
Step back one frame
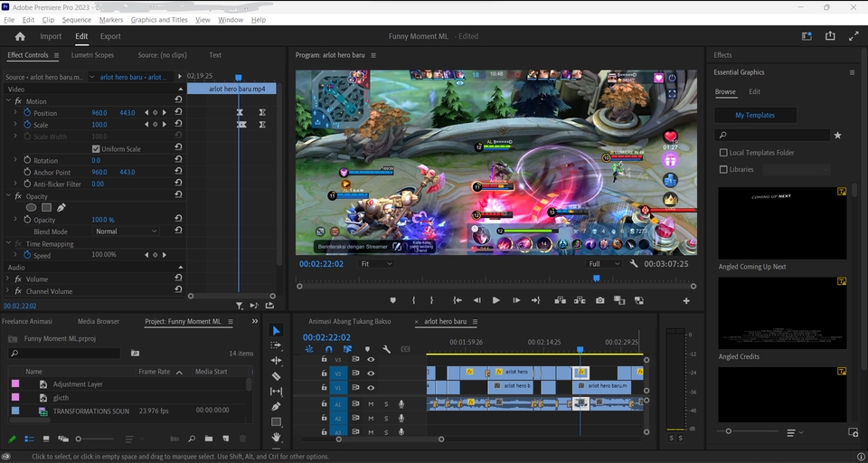pyautogui.click(x=476, y=300)
